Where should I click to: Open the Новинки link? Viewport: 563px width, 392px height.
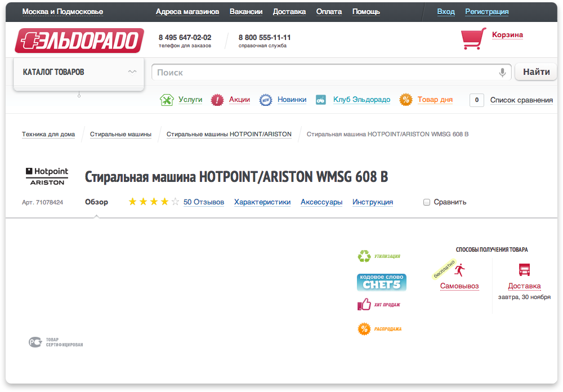pyautogui.click(x=292, y=100)
